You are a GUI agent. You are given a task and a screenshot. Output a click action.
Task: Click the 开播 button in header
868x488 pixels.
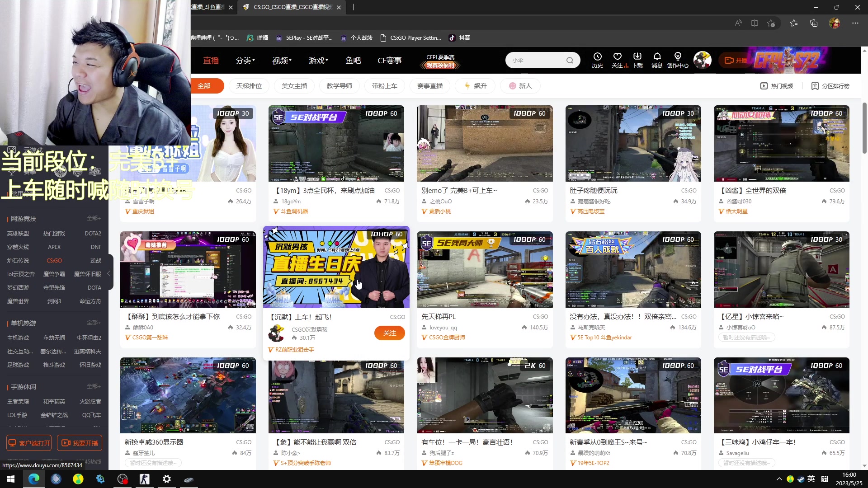pyautogui.click(x=736, y=60)
